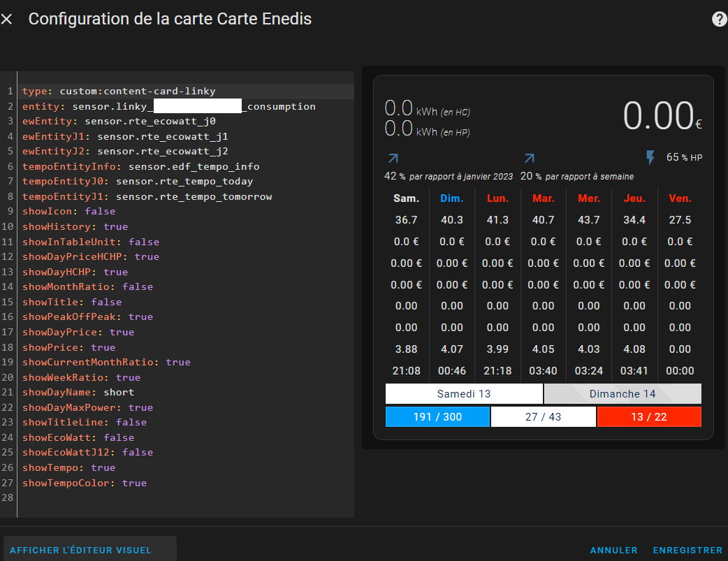The width and height of the screenshot is (728, 561).
Task: Click the arrow icon above janvier 2023 ratio
Action: coord(393,159)
